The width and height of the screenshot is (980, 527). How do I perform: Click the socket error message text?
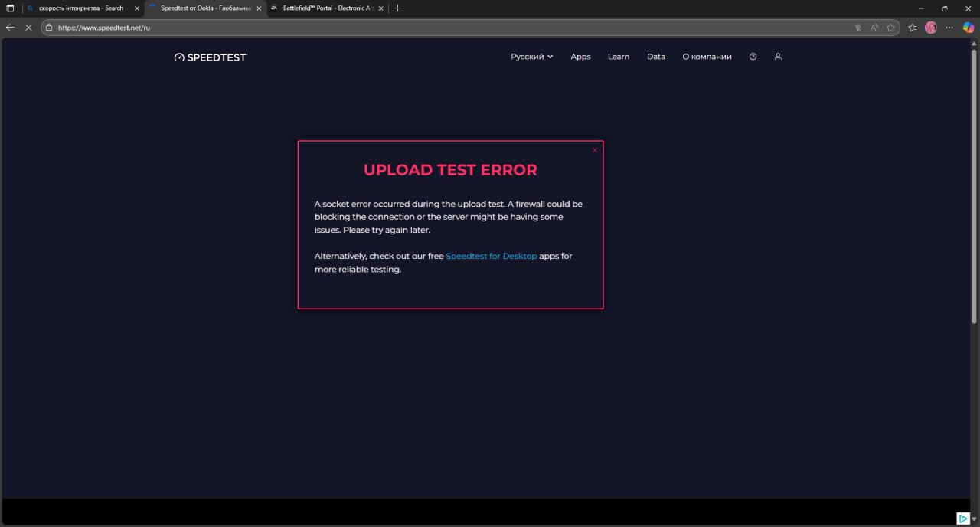(x=449, y=217)
